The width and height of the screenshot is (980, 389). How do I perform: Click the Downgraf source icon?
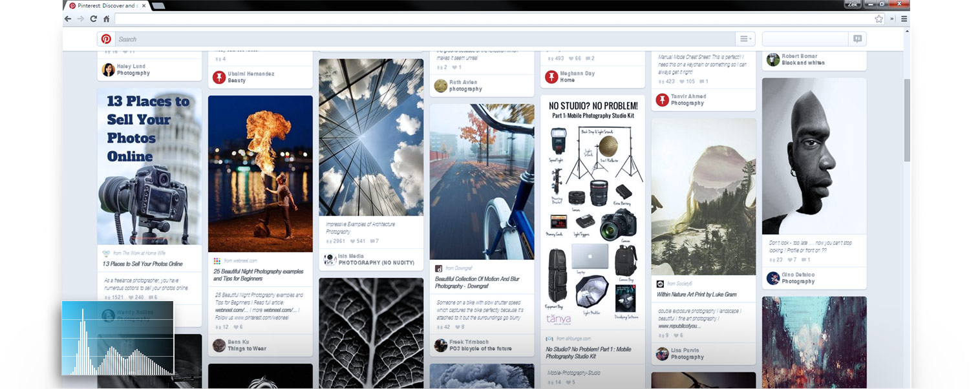pos(438,268)
